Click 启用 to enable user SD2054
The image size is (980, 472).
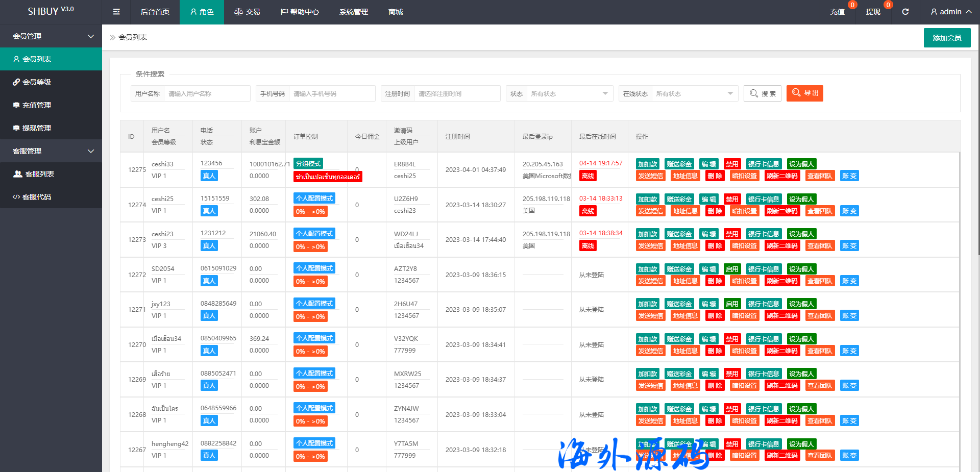point(732,269)
